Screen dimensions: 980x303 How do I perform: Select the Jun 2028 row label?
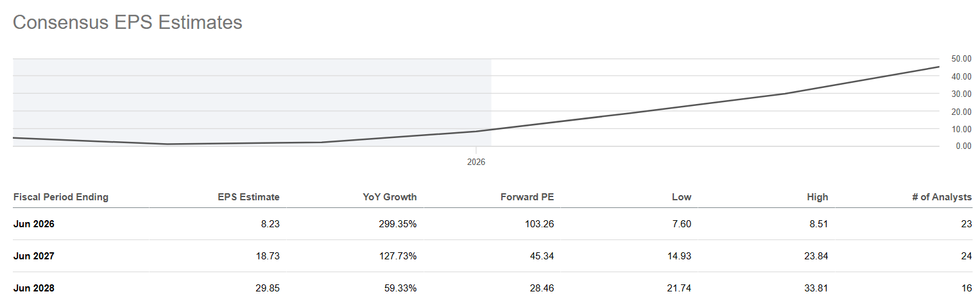click(x=33, y=288)
